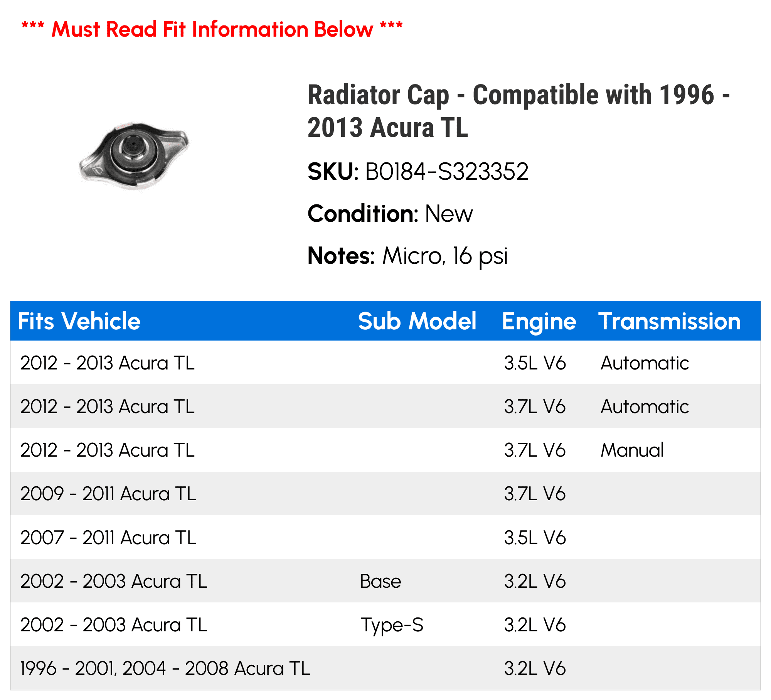Click the Engine column header
Viewport: 771px width, 700px height.
click(539, 321)
